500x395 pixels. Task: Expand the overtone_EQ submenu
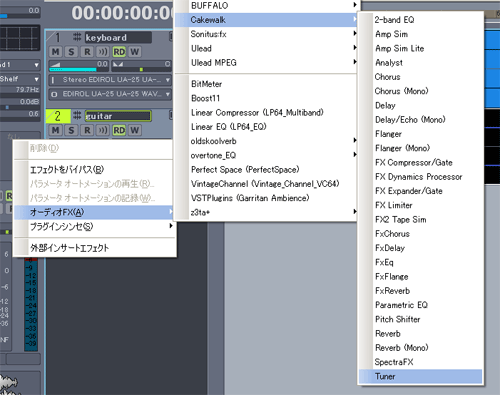pyautogui.click(x=266, y=155)
